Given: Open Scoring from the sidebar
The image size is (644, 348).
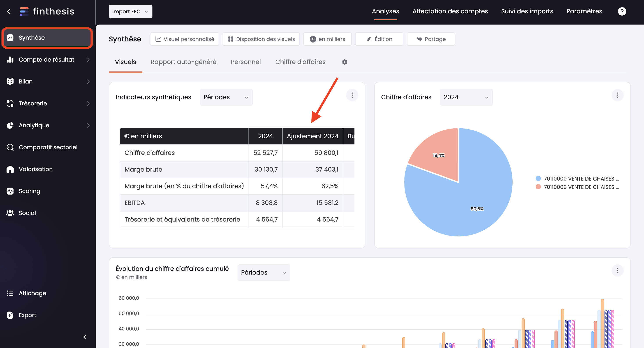Looking at the screenshot, I should coord(29,191).
